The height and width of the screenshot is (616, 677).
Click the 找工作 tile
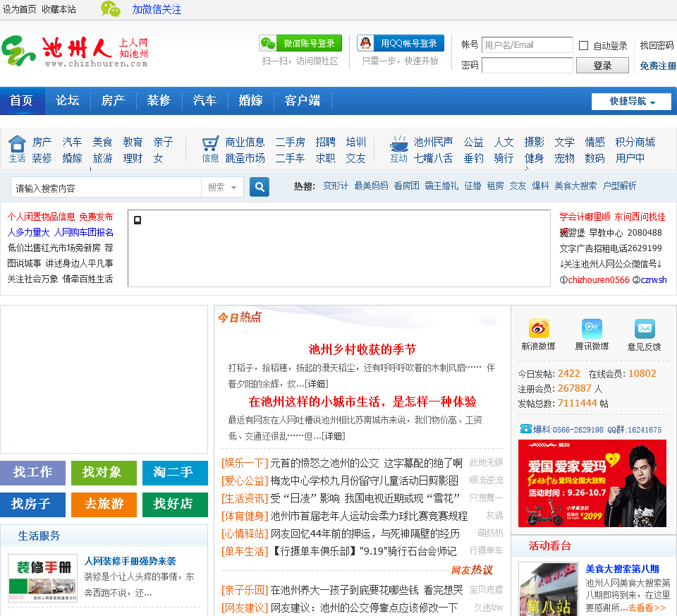(x=33, y=473)
